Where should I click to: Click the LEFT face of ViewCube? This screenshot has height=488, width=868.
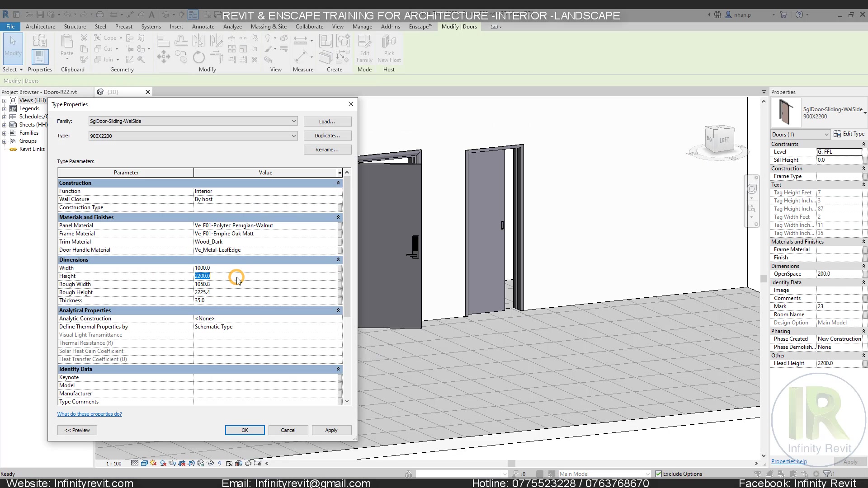coord(724,140)
